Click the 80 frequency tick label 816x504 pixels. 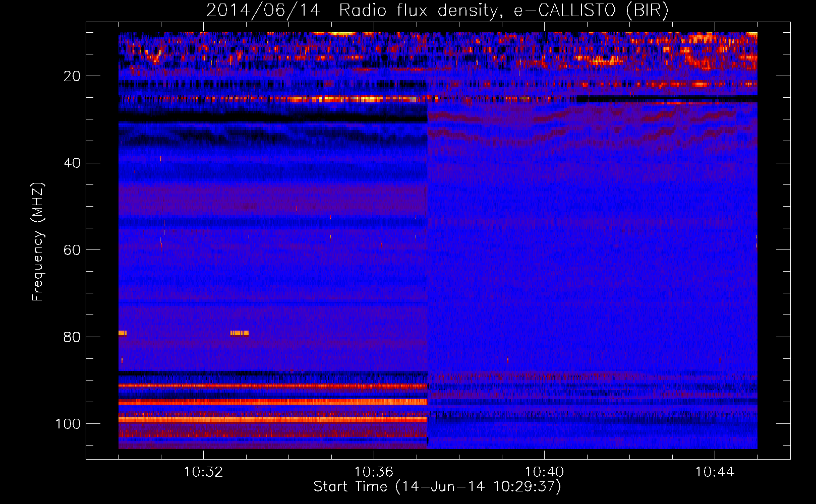pyautogui.click(x=71, y=337)
